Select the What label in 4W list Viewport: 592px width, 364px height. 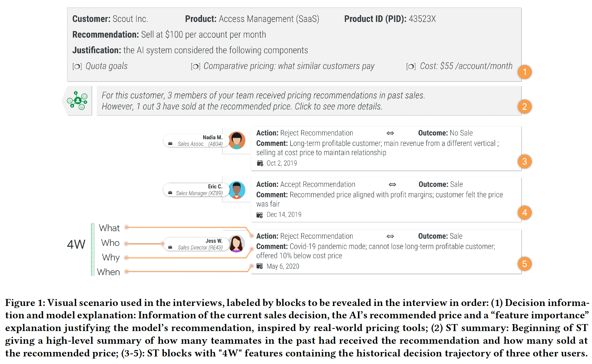click(109, 228)
